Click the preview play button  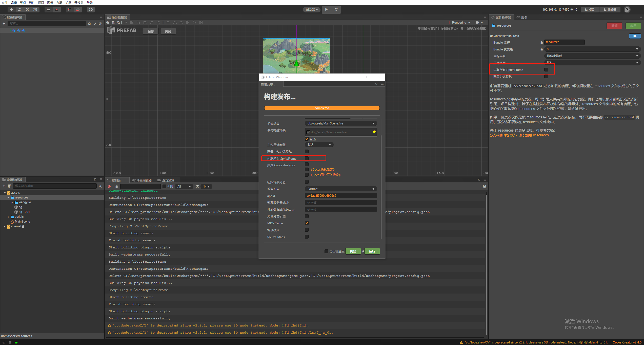click(x=327, y=10)
